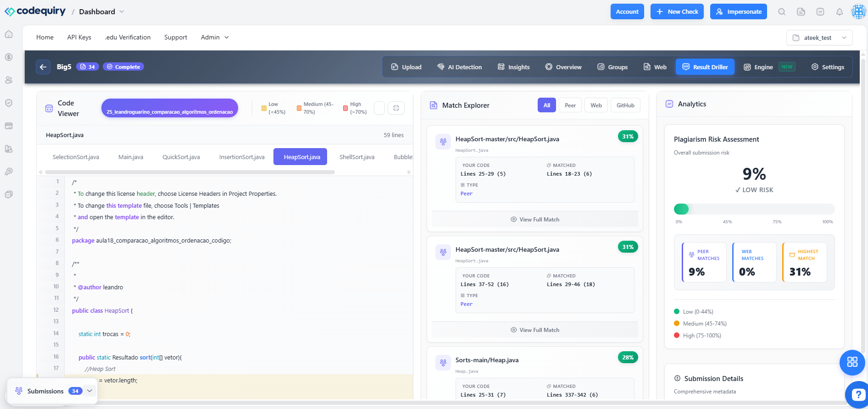Image resolution: width=868 pixels, height=409 pixels.
Task: Open the API Keys link
Action: pos(79,37)
